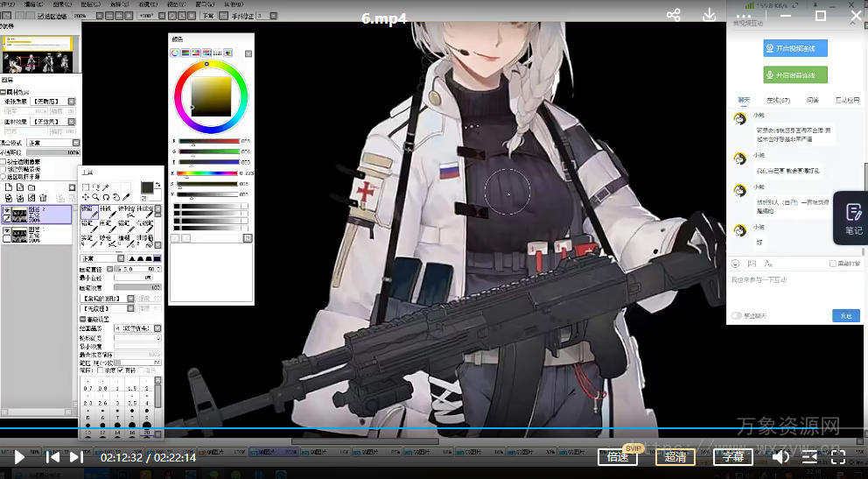
Task: Open the playlist icon
Action: tap(809, 456)
